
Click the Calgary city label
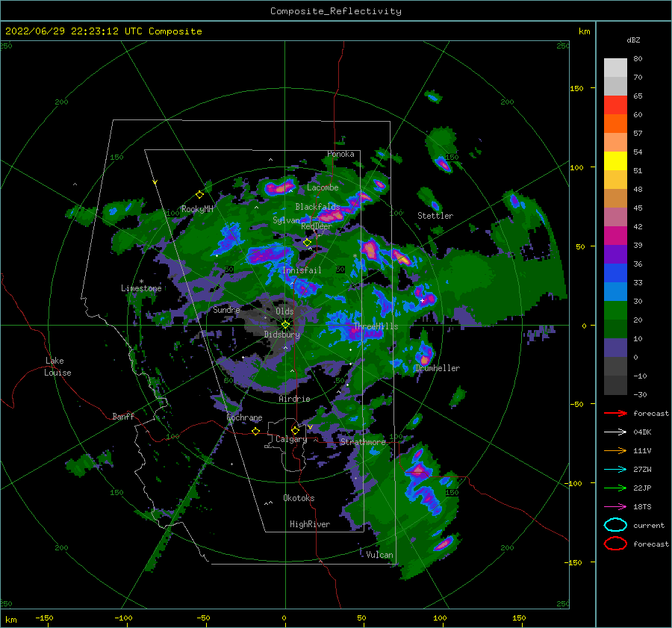[291, 439]
